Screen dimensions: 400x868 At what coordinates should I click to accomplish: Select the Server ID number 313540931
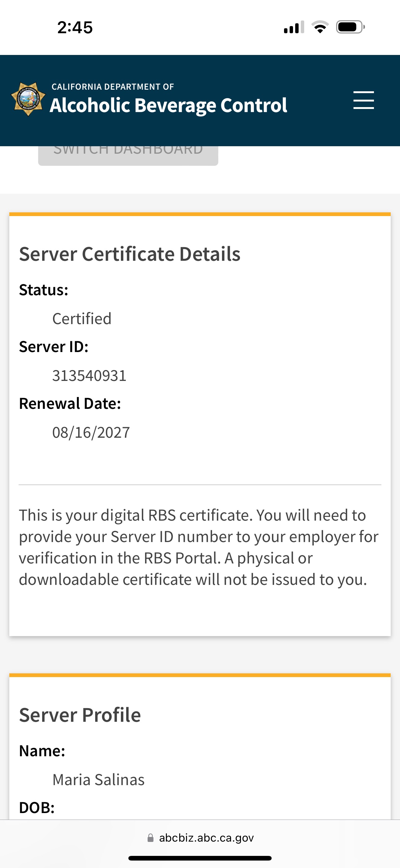click(x=89, y=375)
